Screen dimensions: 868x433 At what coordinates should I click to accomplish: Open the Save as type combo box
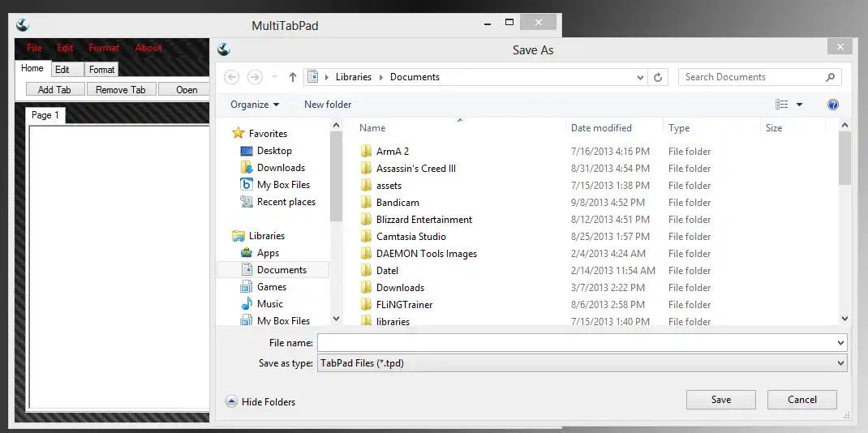point(582,363)
